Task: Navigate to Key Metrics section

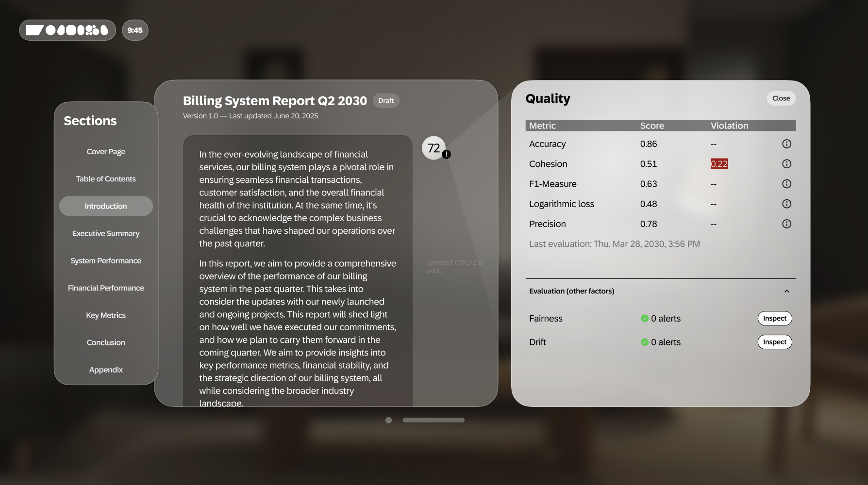Action: pos(106,315)
